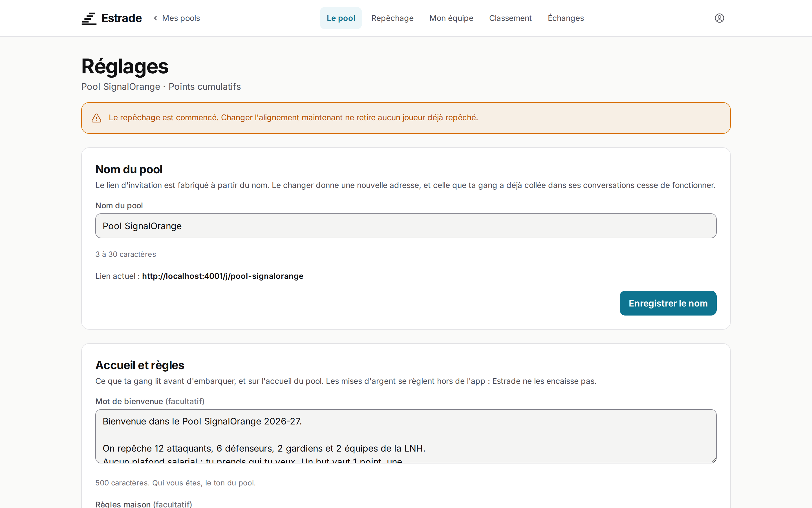Image resolution: width=812 pixels, height=508 pixels.
Task: Click the invitation link pool-signalorange
Action: pyautogui.click(x=222, y=276)
